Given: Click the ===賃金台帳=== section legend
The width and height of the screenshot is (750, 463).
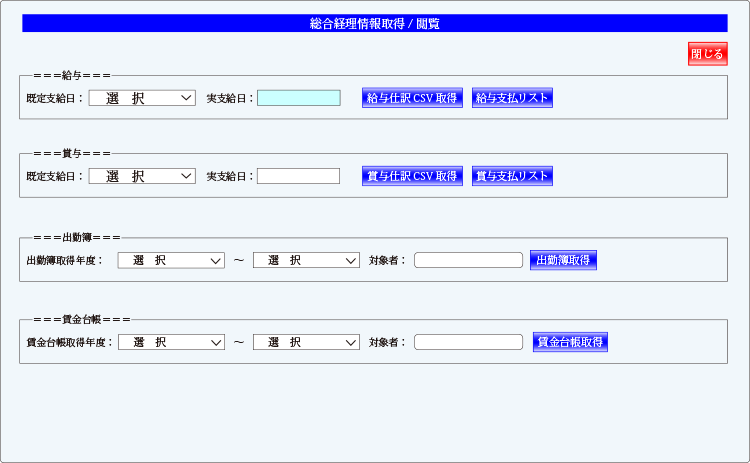Looking at the screenshot, I should 82,320.
